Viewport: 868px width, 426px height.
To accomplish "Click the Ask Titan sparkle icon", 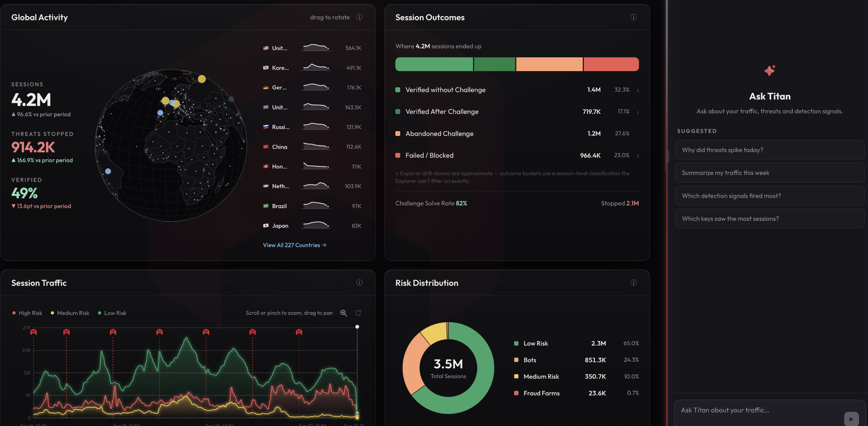I will (x=770, y=70).
